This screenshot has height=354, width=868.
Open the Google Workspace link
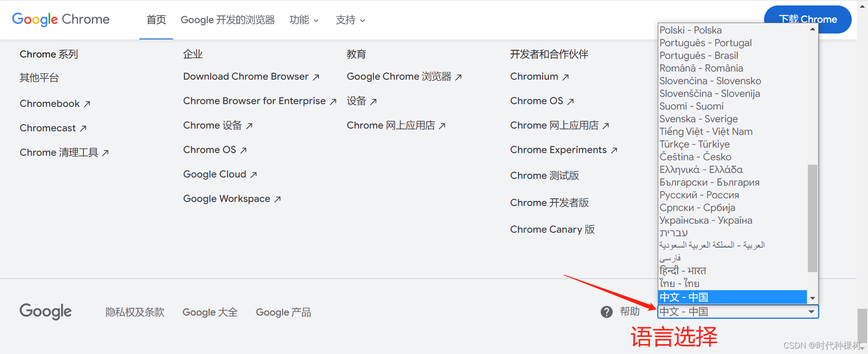[232, 199]
